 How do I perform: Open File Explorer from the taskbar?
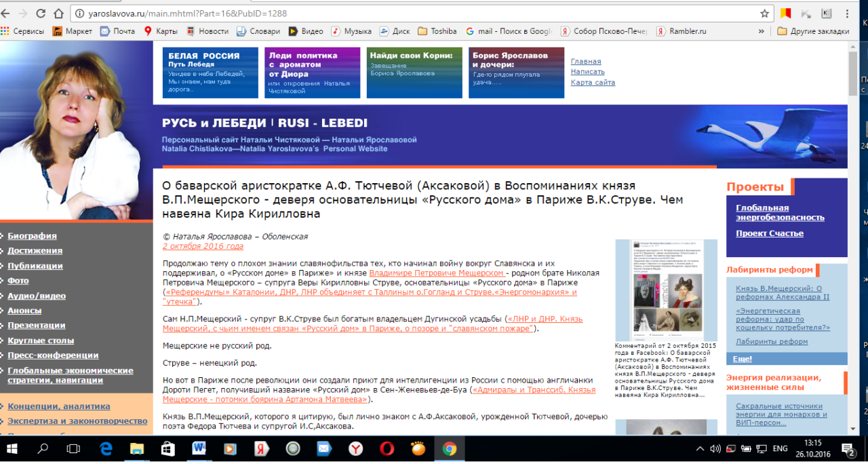[137, 448]
